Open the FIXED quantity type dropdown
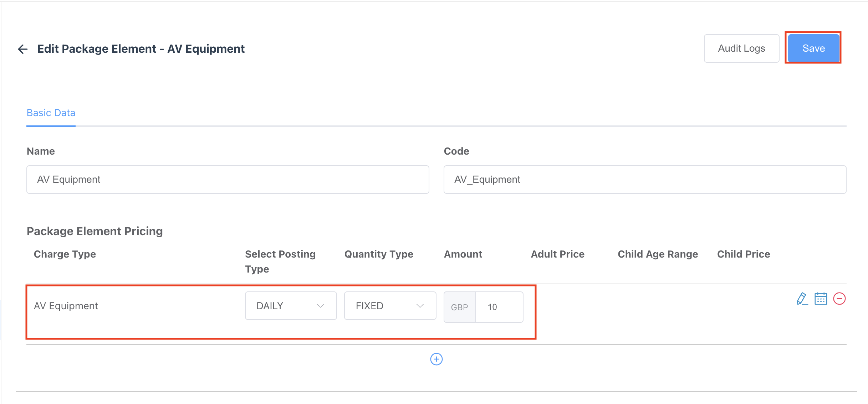The height and width of the screenshot is (404, 868). pos(390,305)
